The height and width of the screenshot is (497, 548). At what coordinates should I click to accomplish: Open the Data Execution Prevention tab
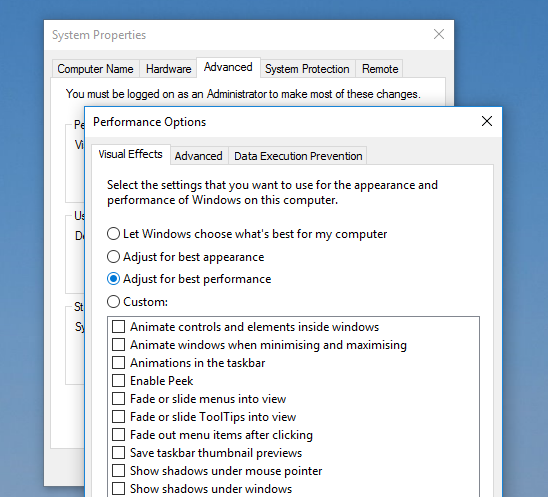tap(298, 156)
